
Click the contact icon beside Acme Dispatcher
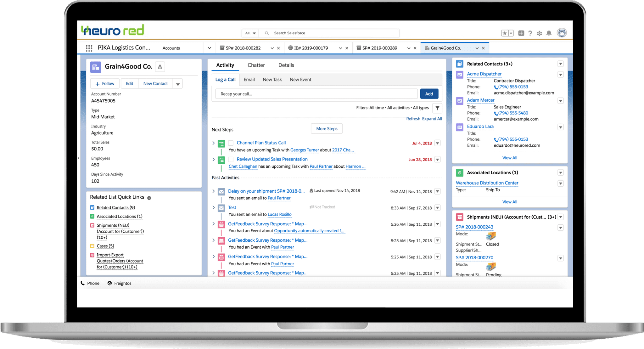(460, 75)
